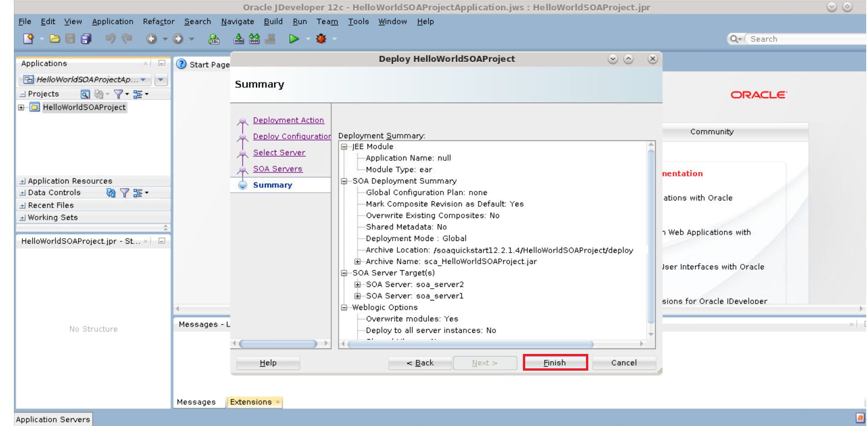Click the Save All toolbar icon
This screenshot has width=868, height=426.
(86, 39)
